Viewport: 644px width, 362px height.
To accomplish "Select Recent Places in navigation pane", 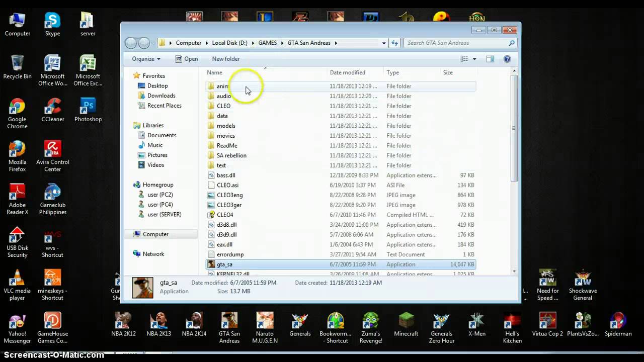I will pos(165,106).
